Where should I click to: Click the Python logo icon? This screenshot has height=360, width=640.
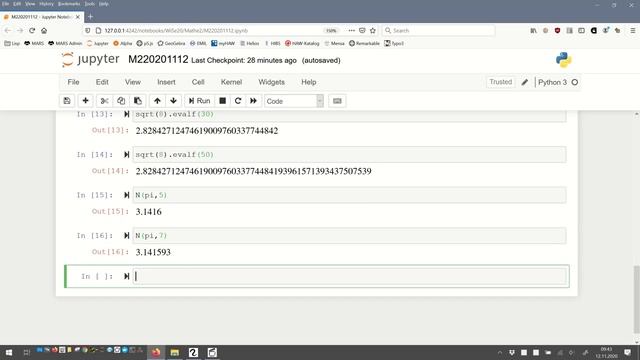tap(564, 60)
